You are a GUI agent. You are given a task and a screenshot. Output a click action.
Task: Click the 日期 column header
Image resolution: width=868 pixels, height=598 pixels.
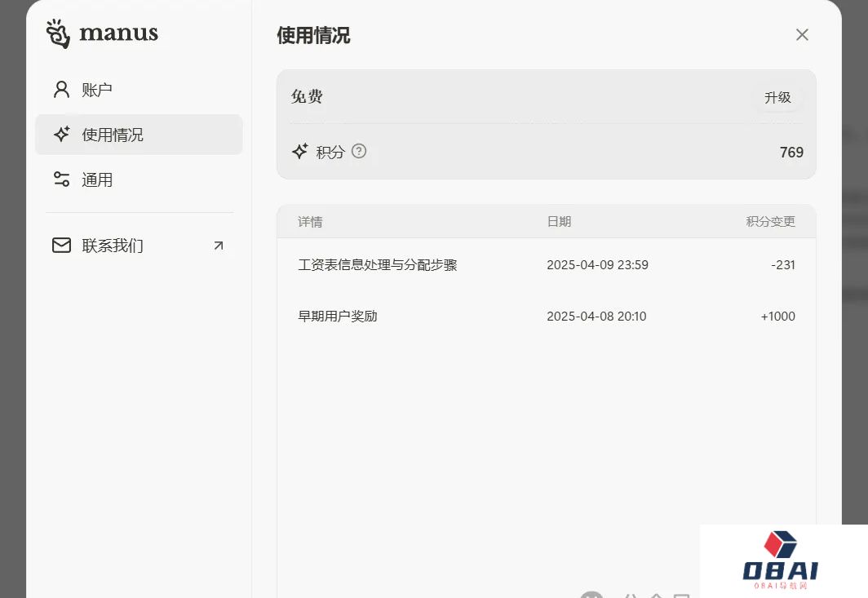pos(559,221)
